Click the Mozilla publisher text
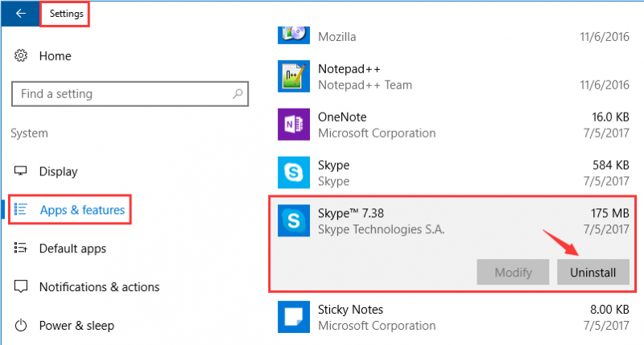 (336, 37)
